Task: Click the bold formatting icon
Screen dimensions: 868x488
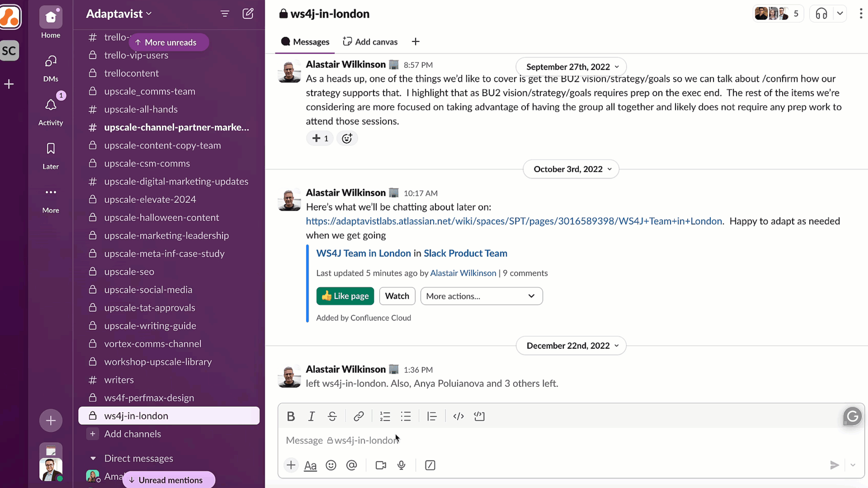Action: pos(291,416)
